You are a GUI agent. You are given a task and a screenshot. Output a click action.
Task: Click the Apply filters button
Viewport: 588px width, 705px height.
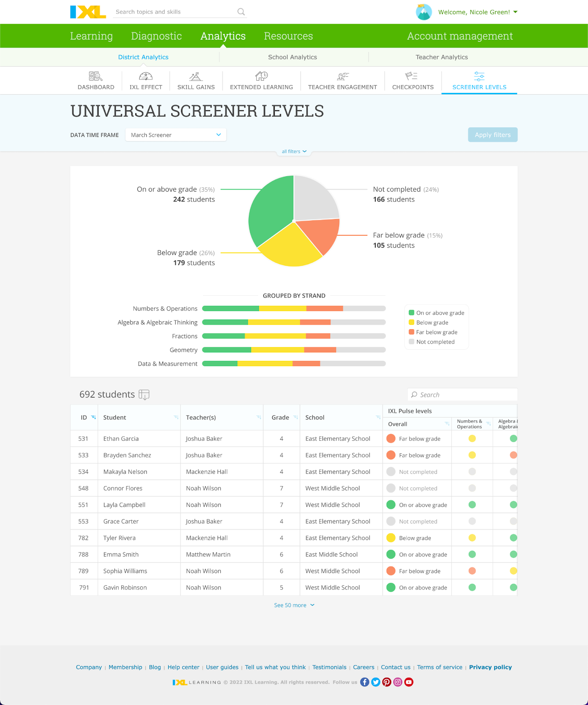pyautogui.click(x=492, y=135)
